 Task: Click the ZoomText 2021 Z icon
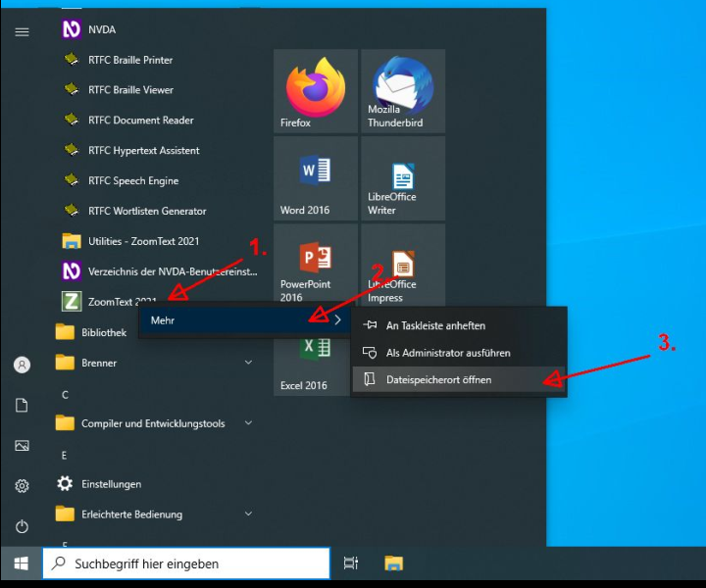(72, 302)
